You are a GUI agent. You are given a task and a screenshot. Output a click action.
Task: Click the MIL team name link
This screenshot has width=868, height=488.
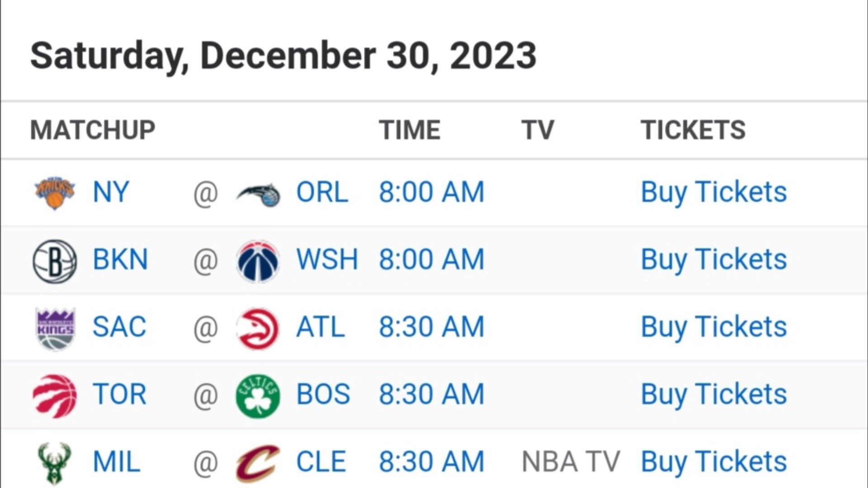coord(116,462)
